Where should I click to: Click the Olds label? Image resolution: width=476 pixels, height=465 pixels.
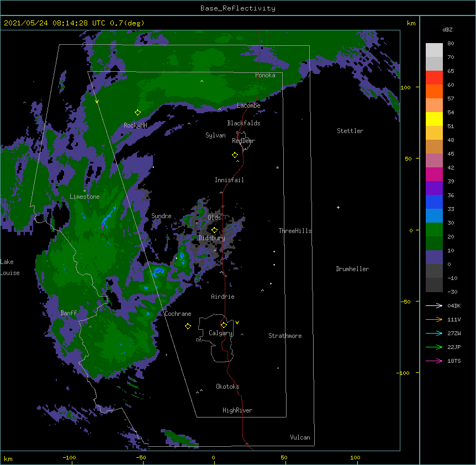(214, 218)
